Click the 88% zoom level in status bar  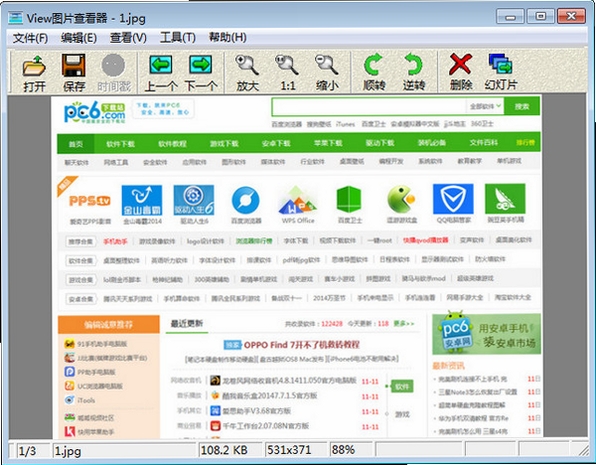[x=343, y=450]
